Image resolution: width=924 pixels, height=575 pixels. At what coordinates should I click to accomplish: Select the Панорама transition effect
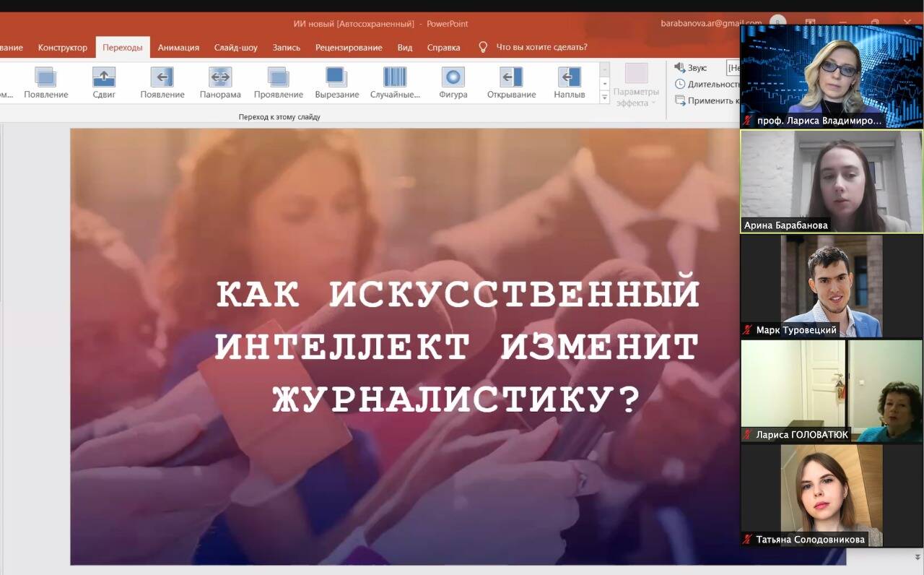tap(220, 82)
